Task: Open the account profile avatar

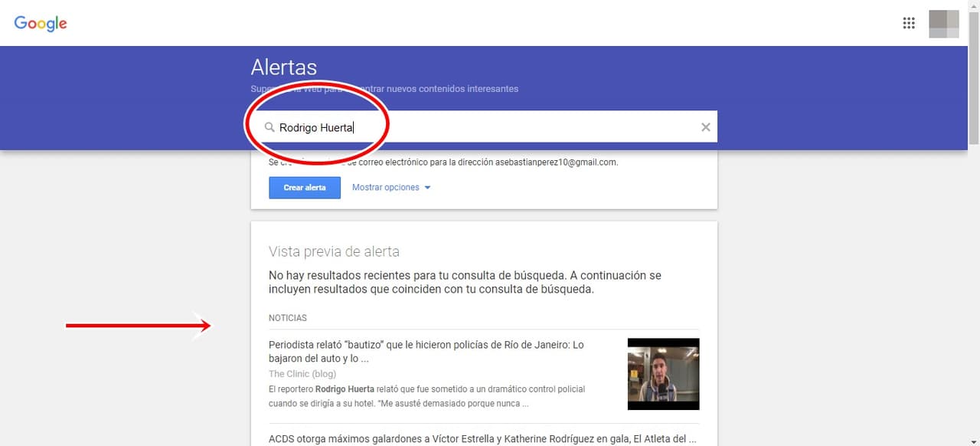Action: click(x=943, y=24)
